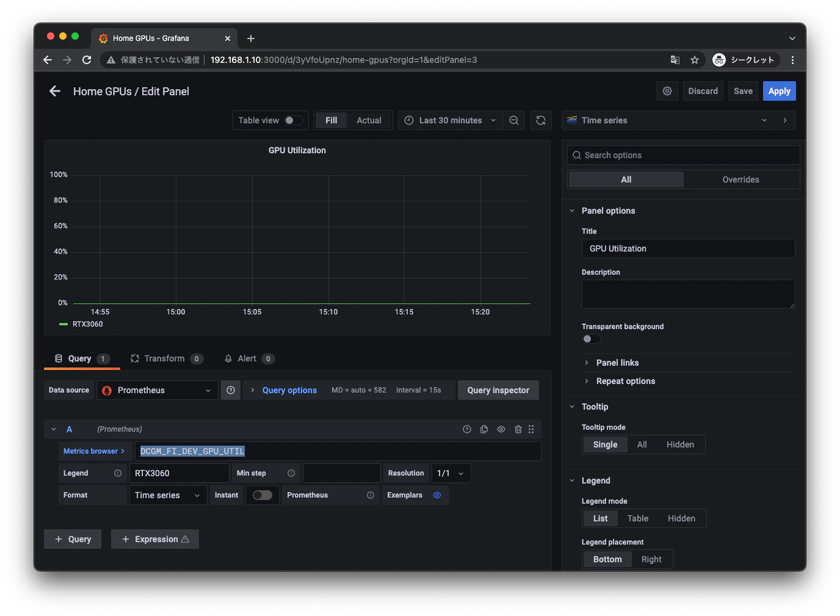
Task: Toggle query A visibility eye icon
Action: pos(501,429)
